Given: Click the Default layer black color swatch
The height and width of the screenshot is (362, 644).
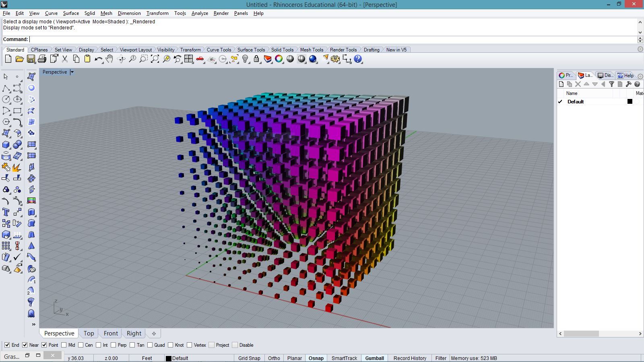Looking at the screenshot, I should 630,102.
